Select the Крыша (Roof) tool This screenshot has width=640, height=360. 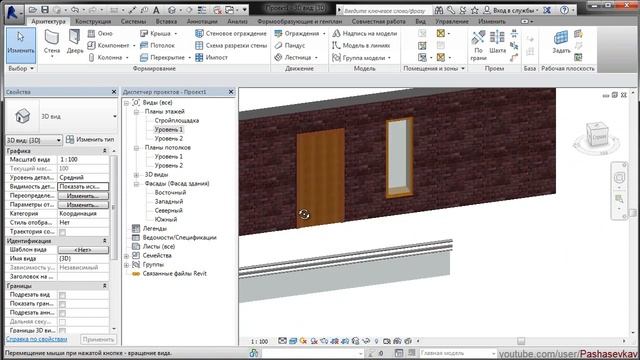[156, 33]
